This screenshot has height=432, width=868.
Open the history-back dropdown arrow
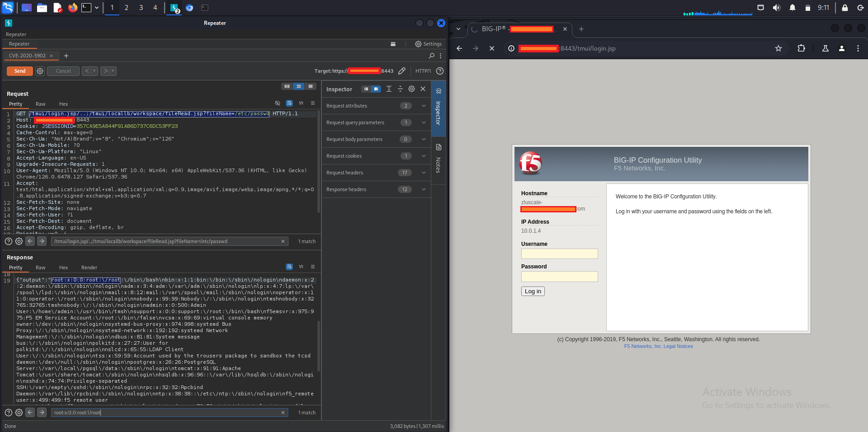coord(94,71)
